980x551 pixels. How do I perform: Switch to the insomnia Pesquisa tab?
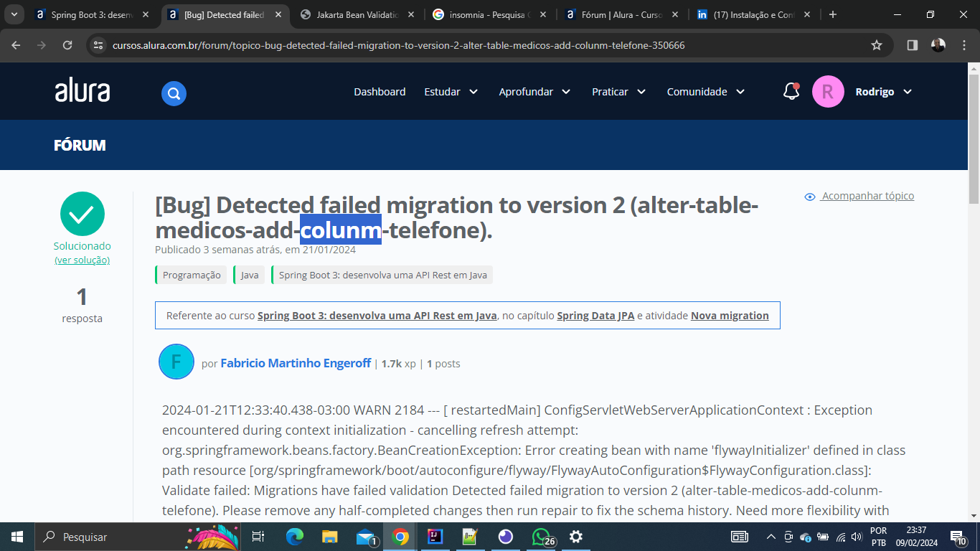point(489,14)
